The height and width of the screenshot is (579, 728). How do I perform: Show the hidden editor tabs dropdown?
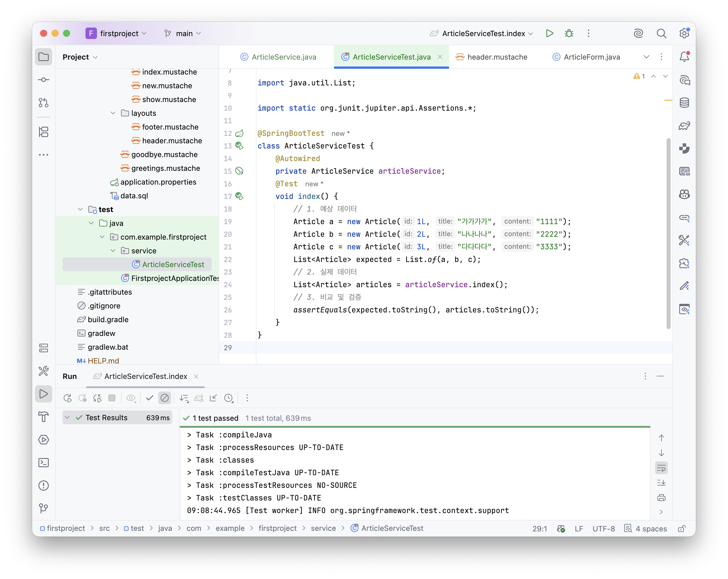click(x=646, y=57)
